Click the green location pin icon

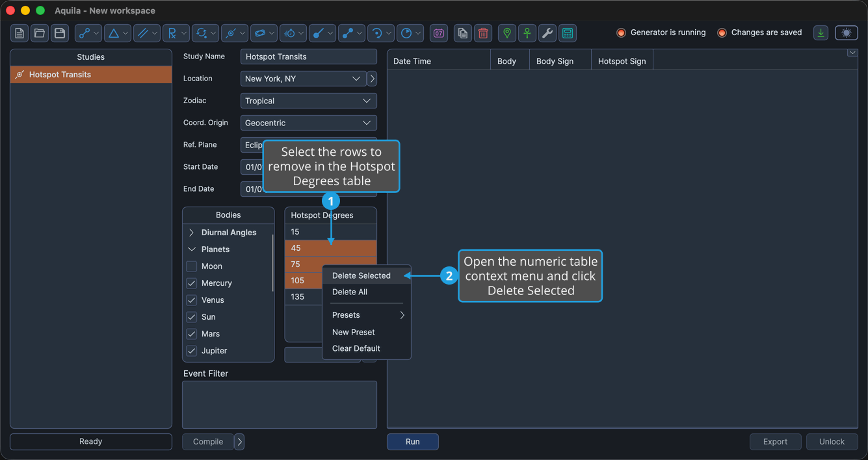tap(507, 33)
